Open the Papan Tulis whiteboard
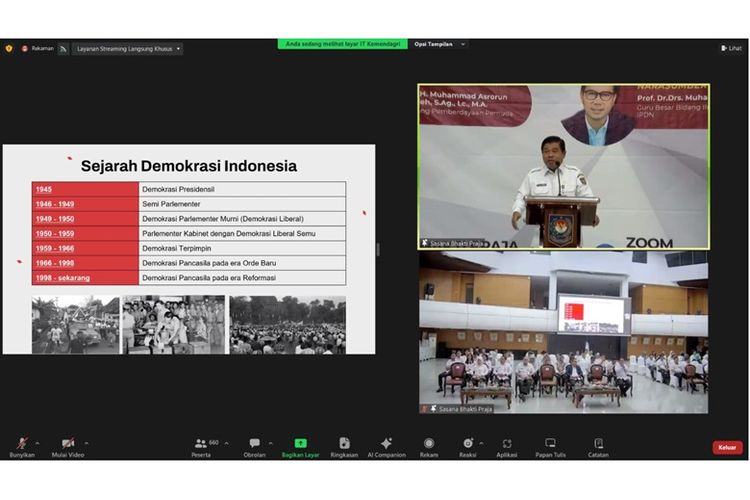This screenshot has height=500, width=750. pyautogui.click(x=550, y=444)
